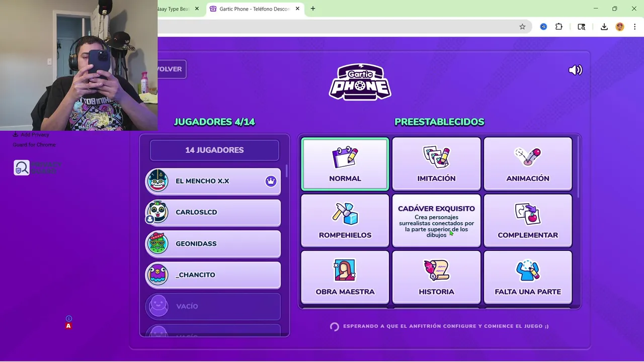This screenshot has height=362, width=644.
Task: Click the presets panel scrollbar
Action: point(579,167)
